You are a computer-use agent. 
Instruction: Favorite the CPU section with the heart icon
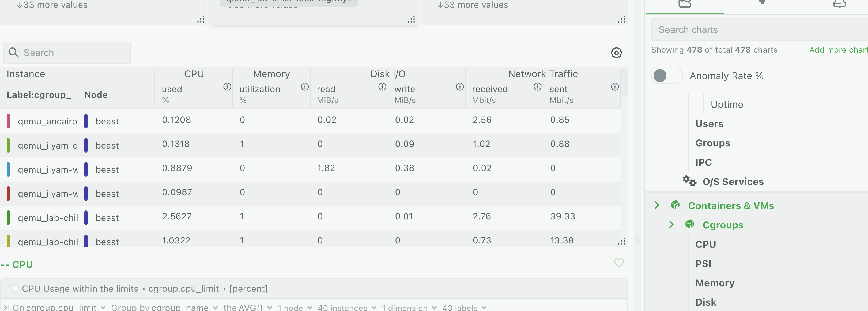click(x=619, y=263)
